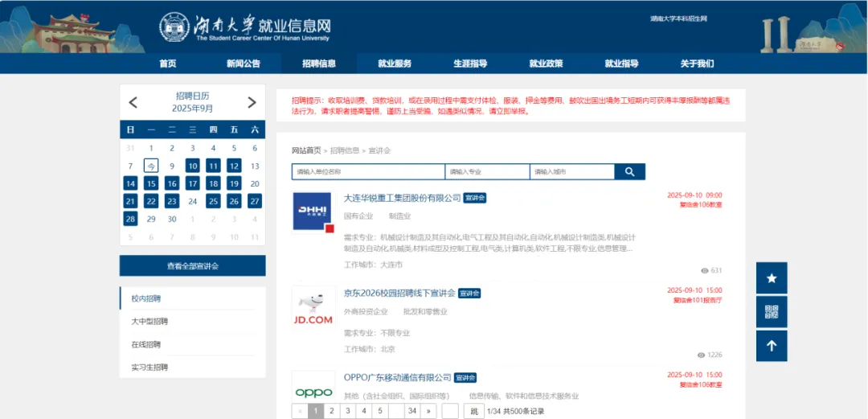868x419 pixels.
Task: Click 宣讲会 tag beside OPPO广东移动通信
Action: pos(465,377)
